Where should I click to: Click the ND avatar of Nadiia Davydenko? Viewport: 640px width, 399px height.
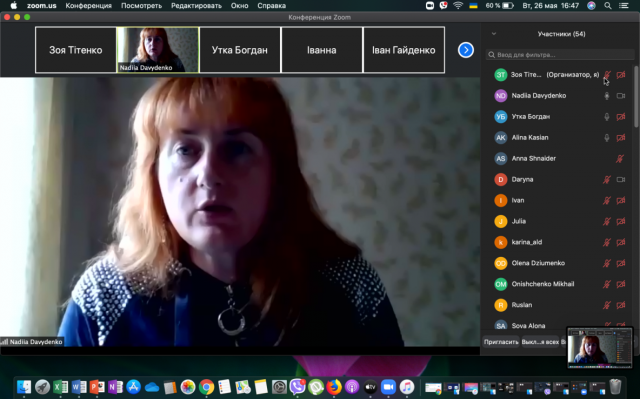click(x=500, y=96)
